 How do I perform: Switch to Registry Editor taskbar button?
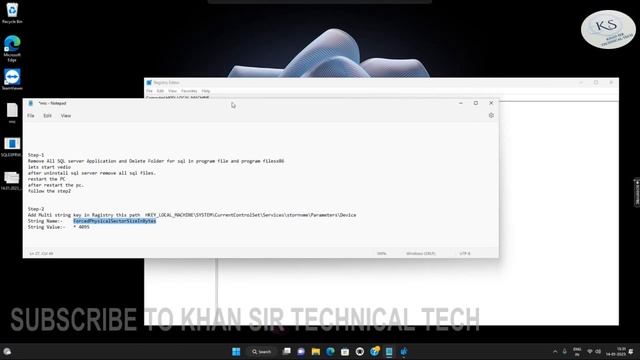404,351
